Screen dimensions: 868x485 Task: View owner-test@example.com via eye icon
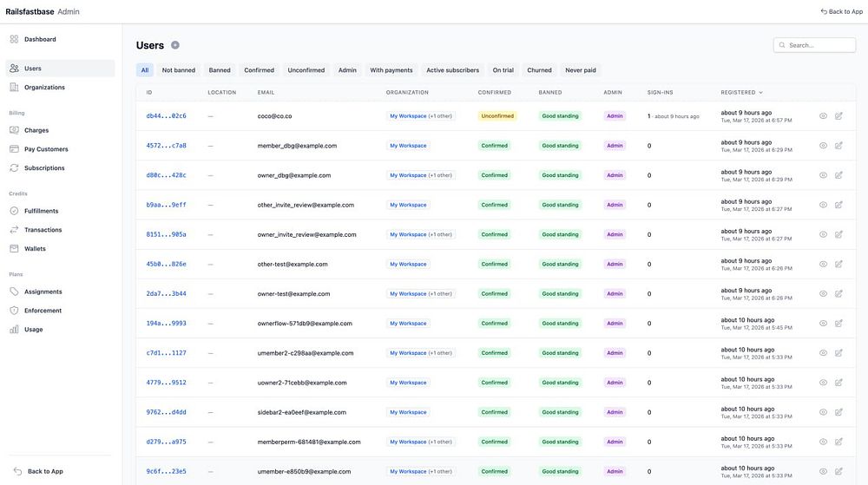[x=823, y=294]
